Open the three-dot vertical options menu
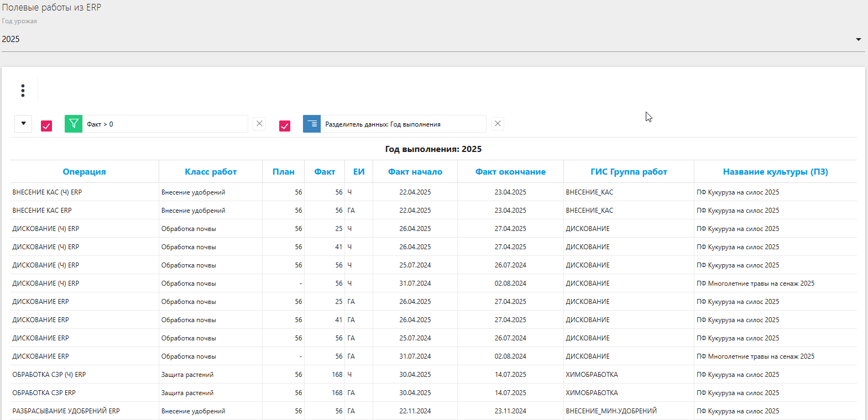The image size is (868, 420). point(23,91)
